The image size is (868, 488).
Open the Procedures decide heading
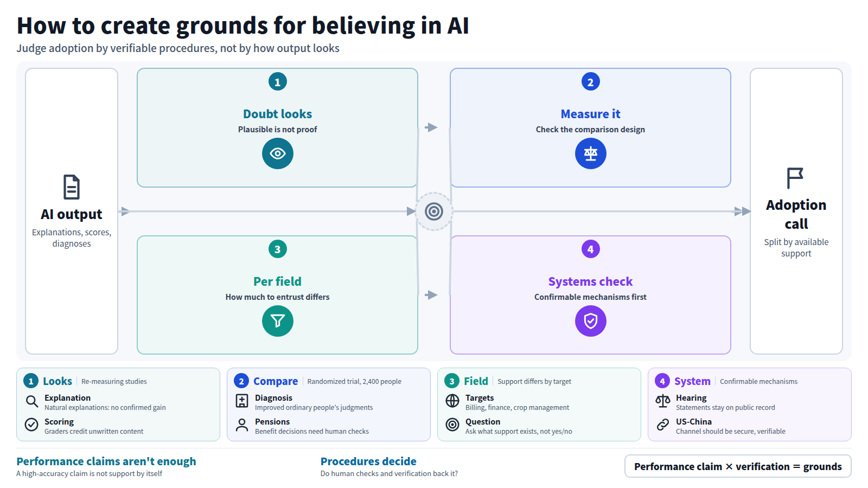point(368,461)
